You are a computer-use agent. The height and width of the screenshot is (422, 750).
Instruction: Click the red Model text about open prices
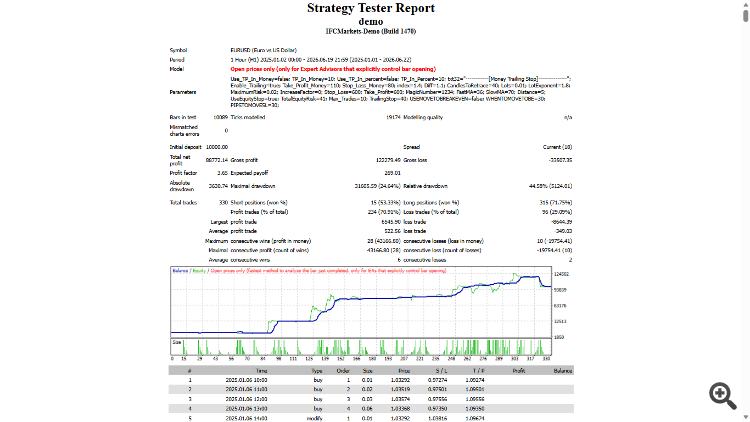(333, 69)
